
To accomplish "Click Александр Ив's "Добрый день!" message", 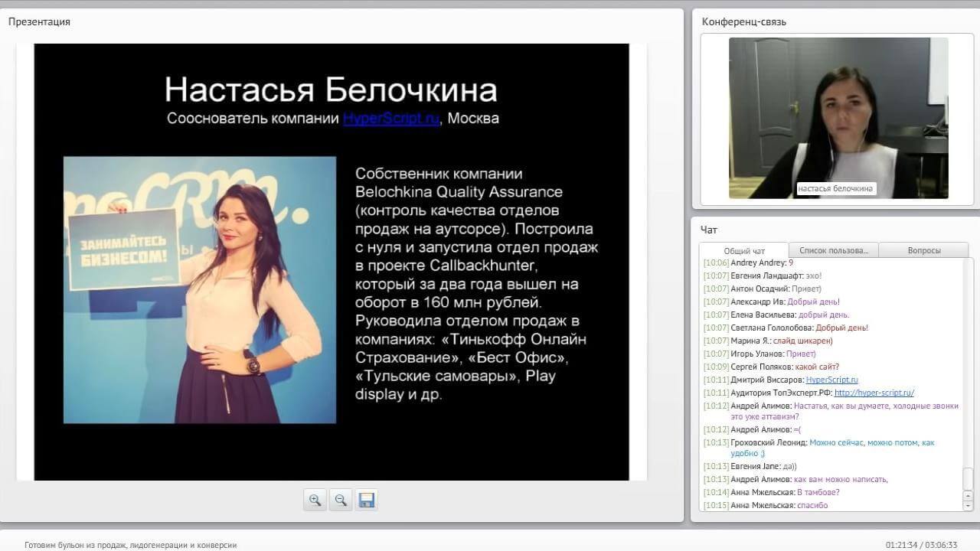I will coord(772,302).
